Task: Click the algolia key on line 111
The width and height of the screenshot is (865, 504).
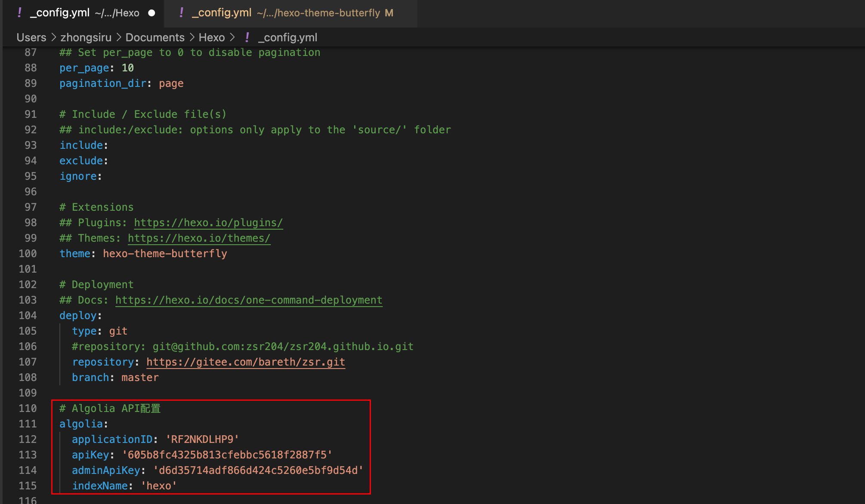Action: coord(81,424)
